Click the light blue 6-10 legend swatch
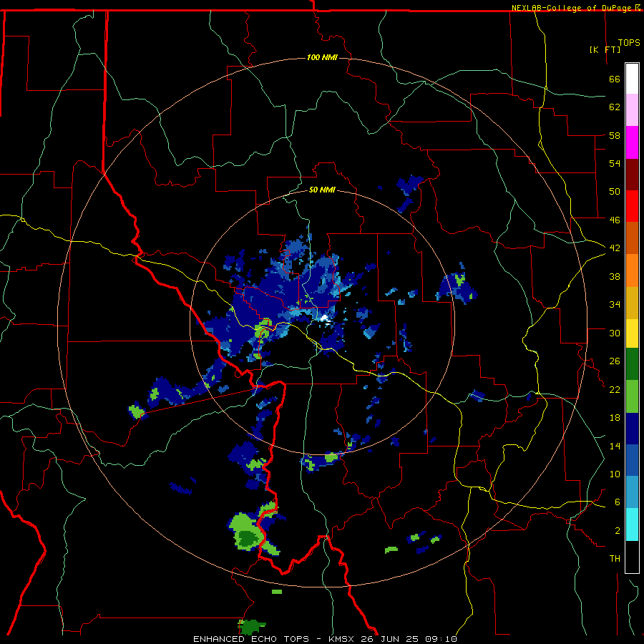Screen dimensions: 644x644 coord(632,492)
